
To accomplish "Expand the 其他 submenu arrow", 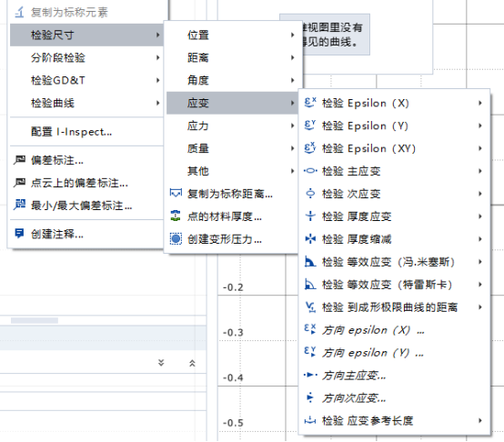I will tap(293, 171).
